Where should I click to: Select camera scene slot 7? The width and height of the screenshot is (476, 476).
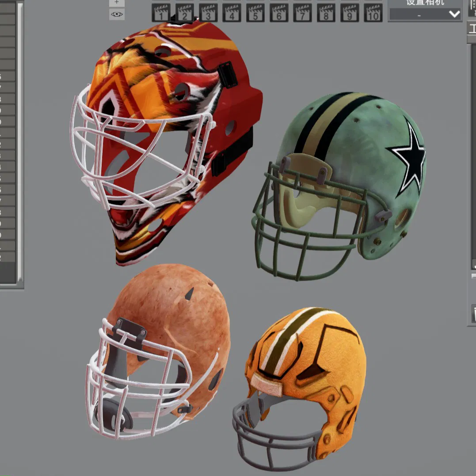click(x=302, y=13)
